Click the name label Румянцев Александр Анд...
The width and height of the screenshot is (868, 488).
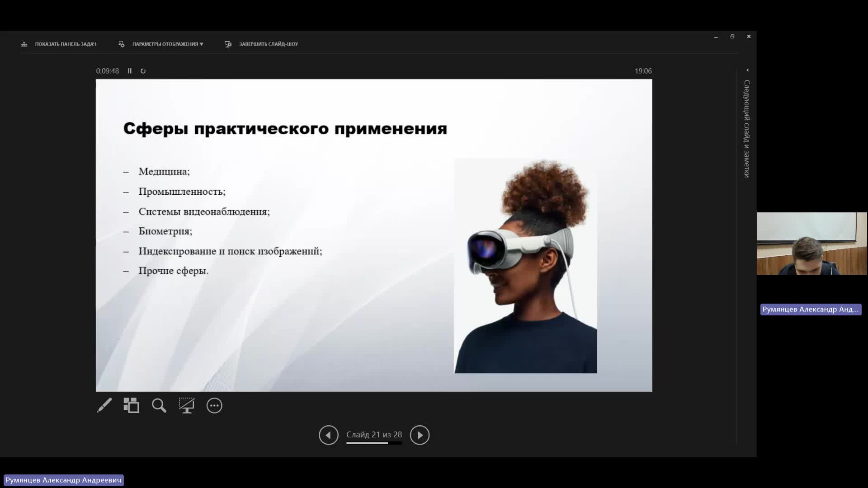(811, 310)
